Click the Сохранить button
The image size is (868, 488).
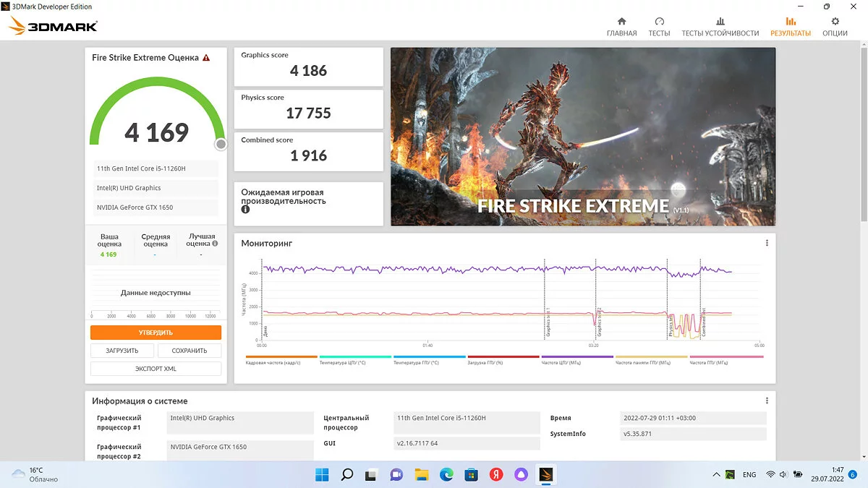pos(190,351)
